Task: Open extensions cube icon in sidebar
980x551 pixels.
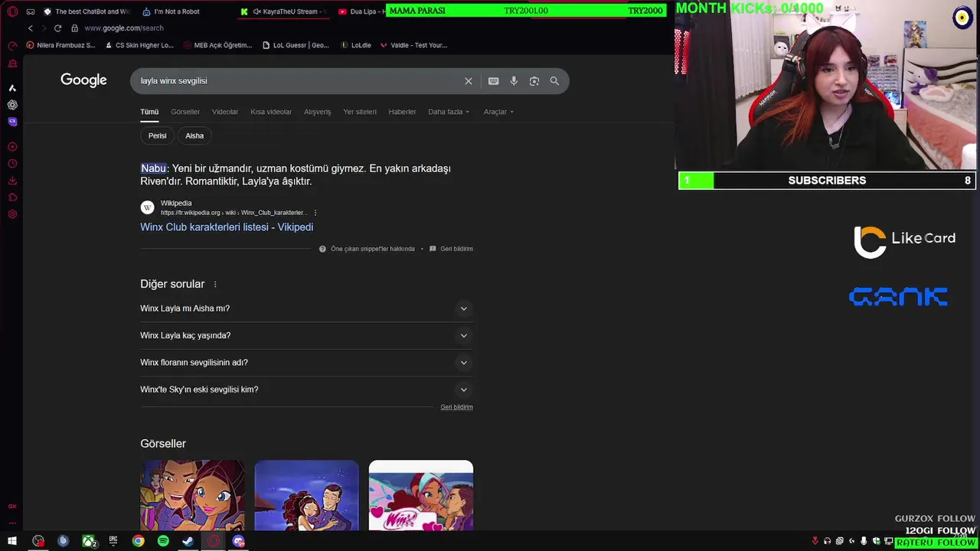Action: [x=12, y=197]
